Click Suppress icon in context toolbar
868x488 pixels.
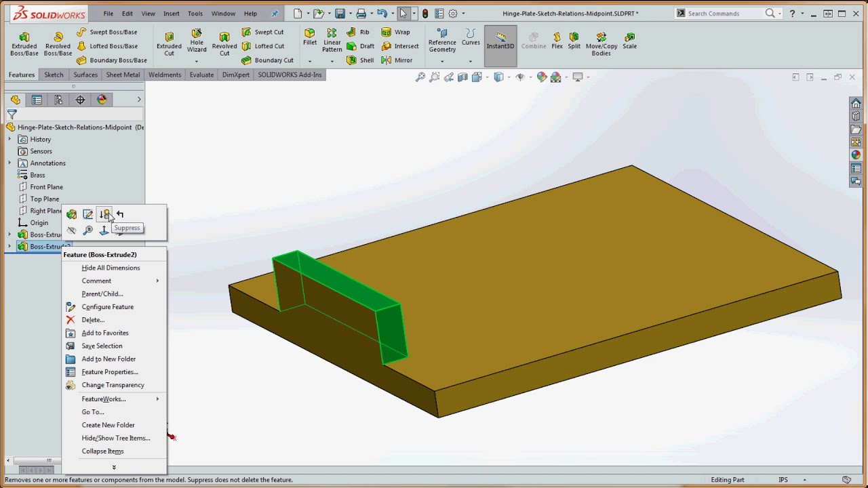click(x=104, y=214)
